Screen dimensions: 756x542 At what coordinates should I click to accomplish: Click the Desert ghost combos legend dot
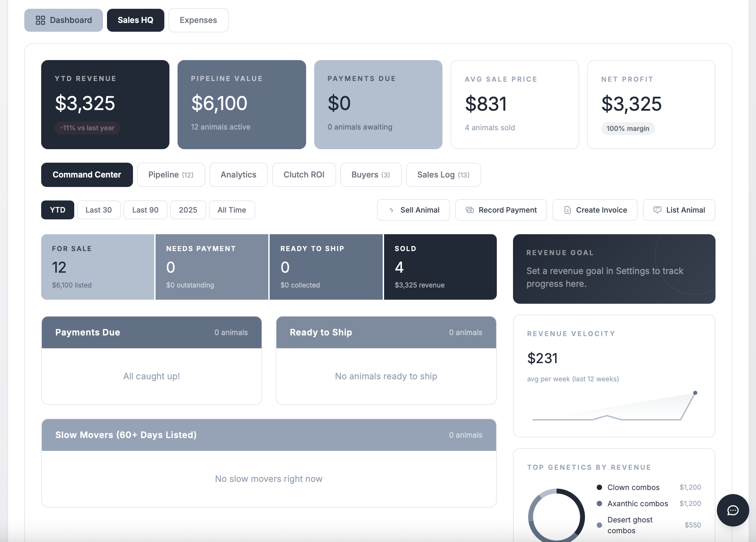599,525
